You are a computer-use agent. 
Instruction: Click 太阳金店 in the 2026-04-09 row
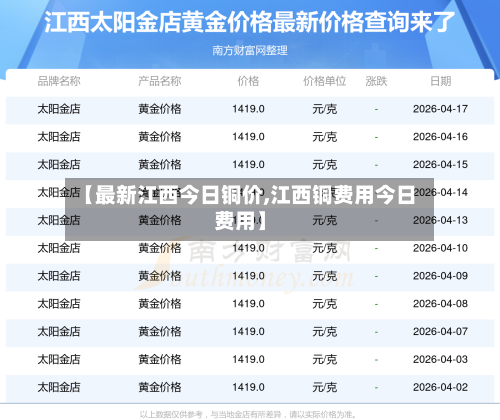(59, 276)
